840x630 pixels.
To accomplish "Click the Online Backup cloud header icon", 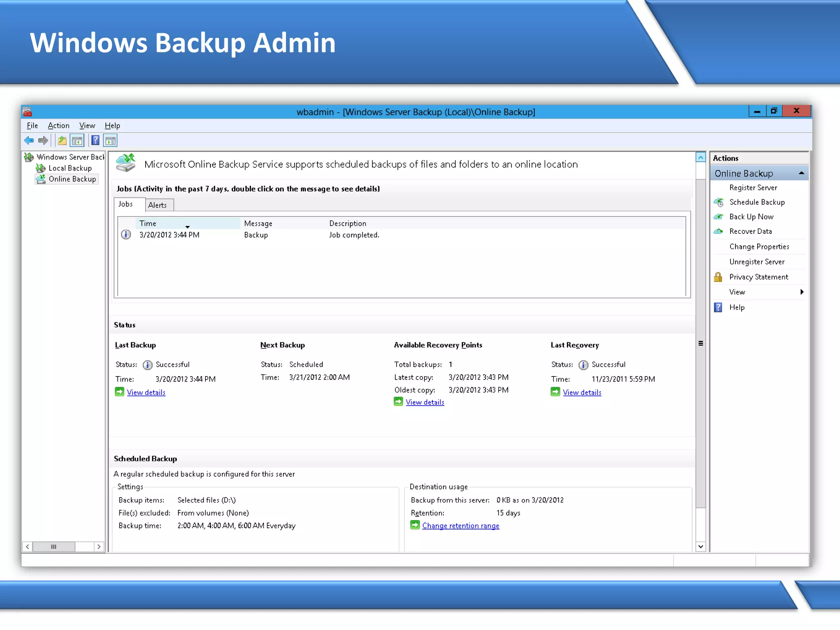I will [x=126, y=163].
